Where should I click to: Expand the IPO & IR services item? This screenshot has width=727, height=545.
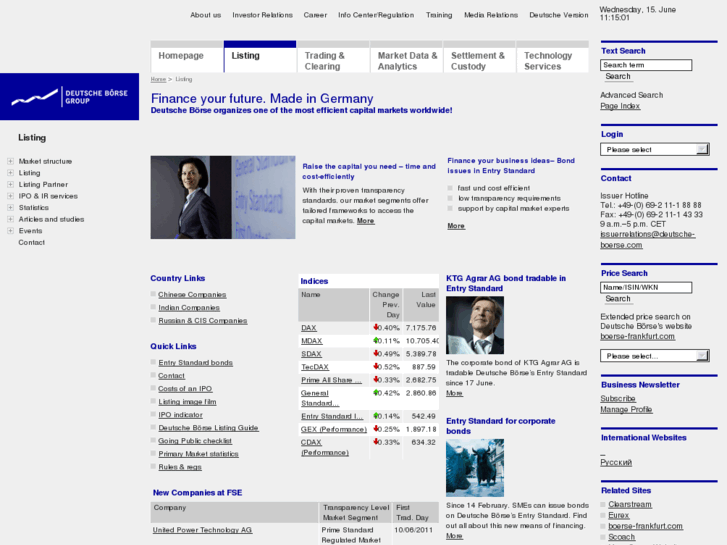10,196
